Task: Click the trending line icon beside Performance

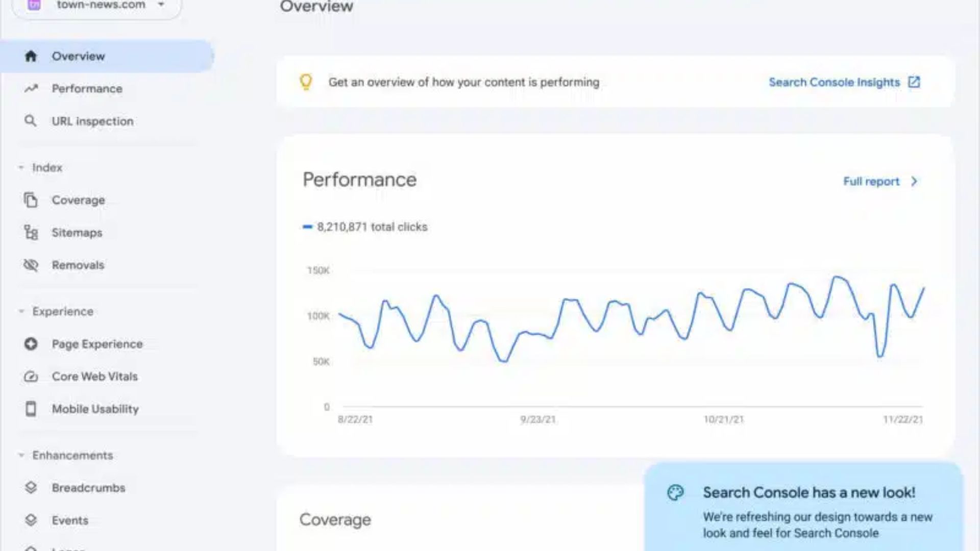Action: (31, 89)
